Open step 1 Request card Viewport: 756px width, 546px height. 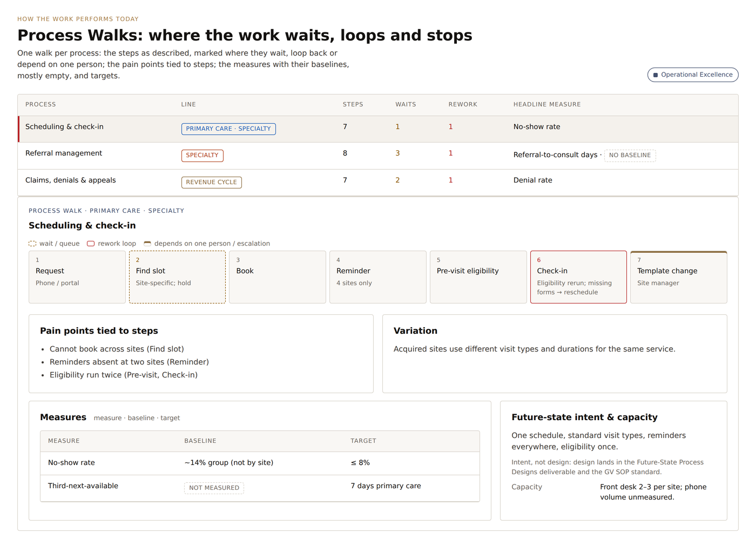coord(77,277)
